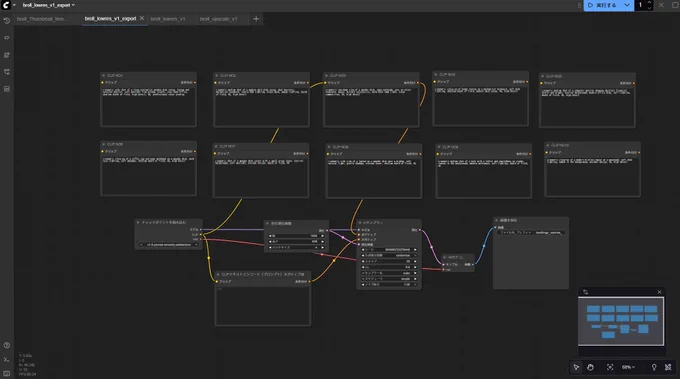Open the ComfyUI logo main menu
Image resolution: width=680 pixels, height=379 pixels.
[x=6, y=5]
